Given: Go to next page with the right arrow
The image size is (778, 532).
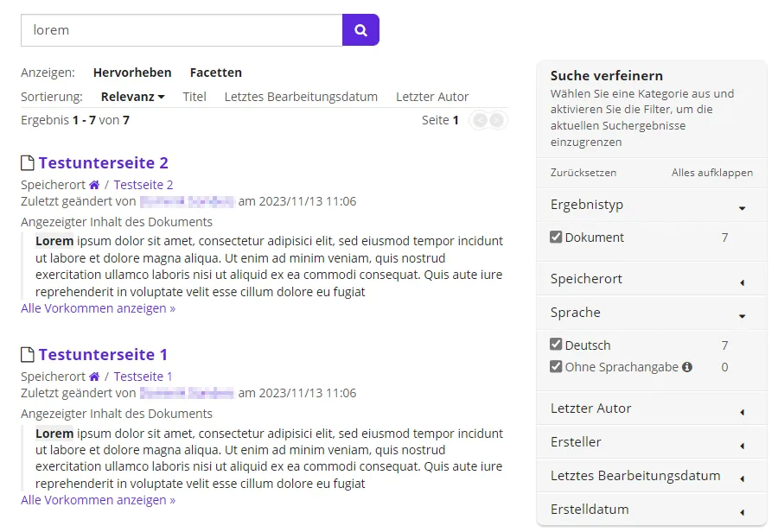Looking at the screenshot, I should click(x=499, y=120).
